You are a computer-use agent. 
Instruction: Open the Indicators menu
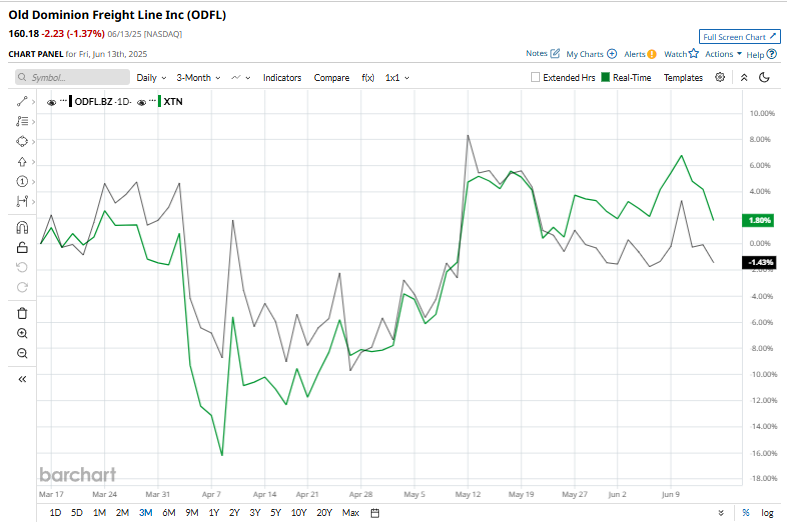pyautogui.click(x=282, y=78)
